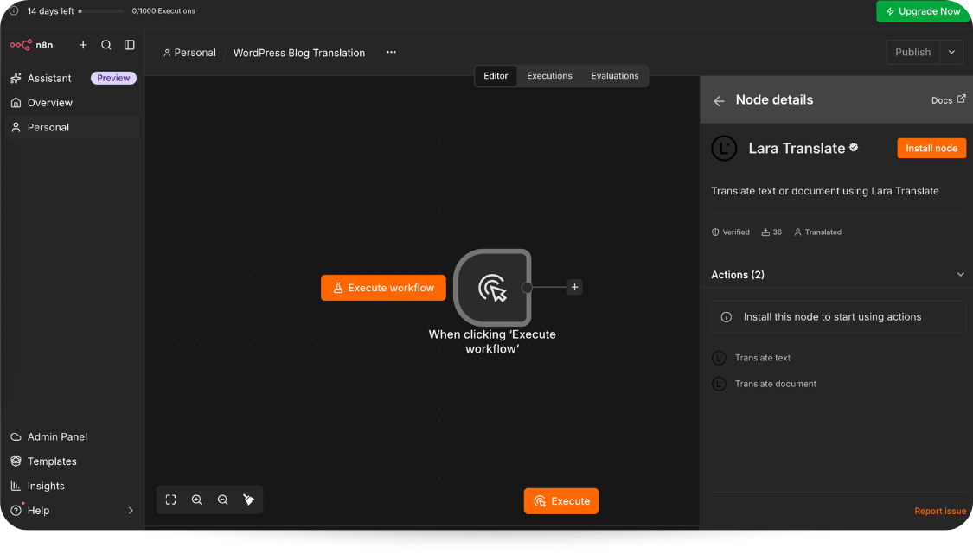Click the WordPress Blog Translation workflow title
Image resolution: width=973 pixels, height=560 pixels.
[x=299, y=53]
